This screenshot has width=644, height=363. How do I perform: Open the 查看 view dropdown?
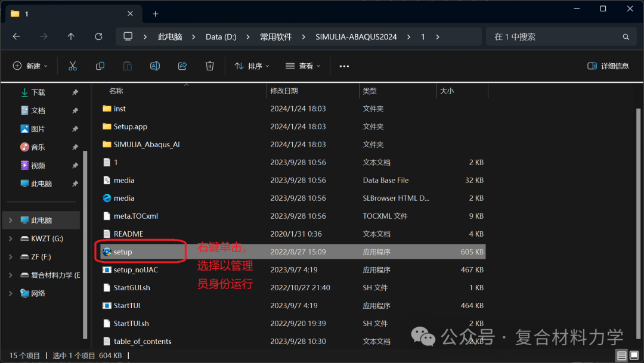click(303, 66)
